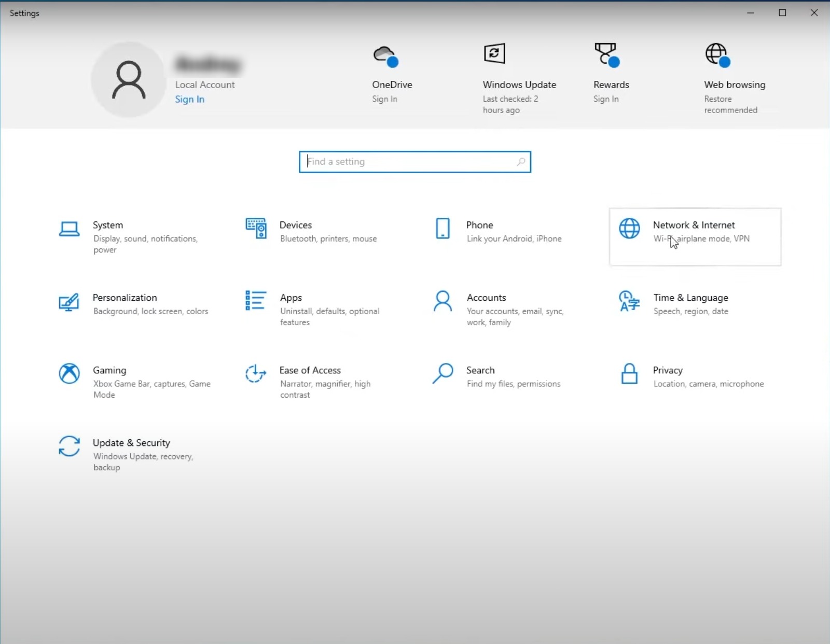Click 'Last checked: 2 hours ago' text
Screen dimensions: 830x644
tap(510, 104)
